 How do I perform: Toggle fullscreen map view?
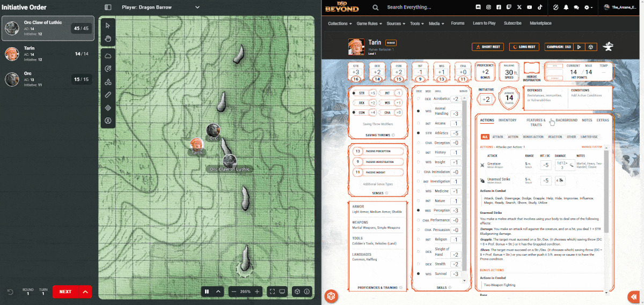coord(272,292)
